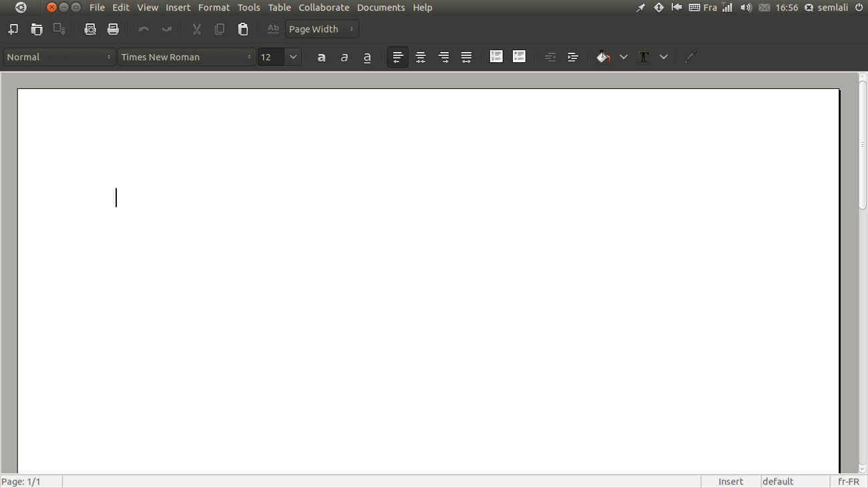Open Print Preview
Screen dimensions: 868x488
[90, 29]
